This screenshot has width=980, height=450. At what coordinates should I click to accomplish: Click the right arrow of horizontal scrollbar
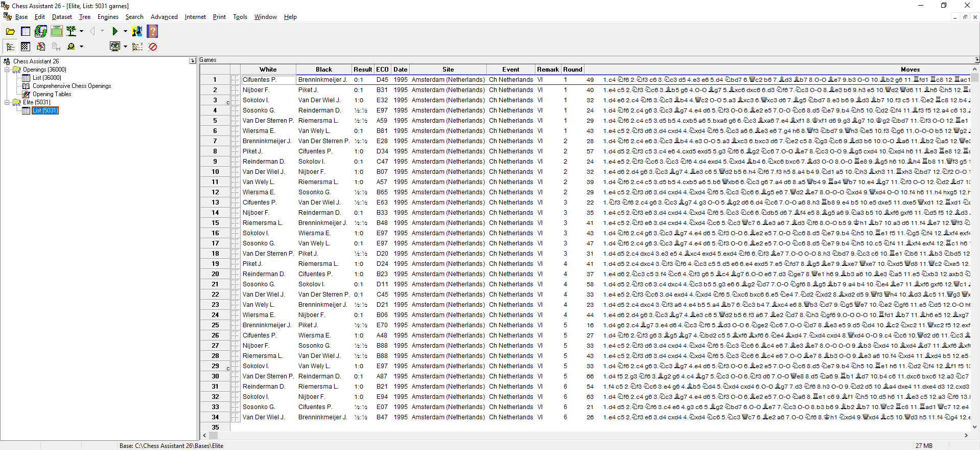(x=966, y=436)
